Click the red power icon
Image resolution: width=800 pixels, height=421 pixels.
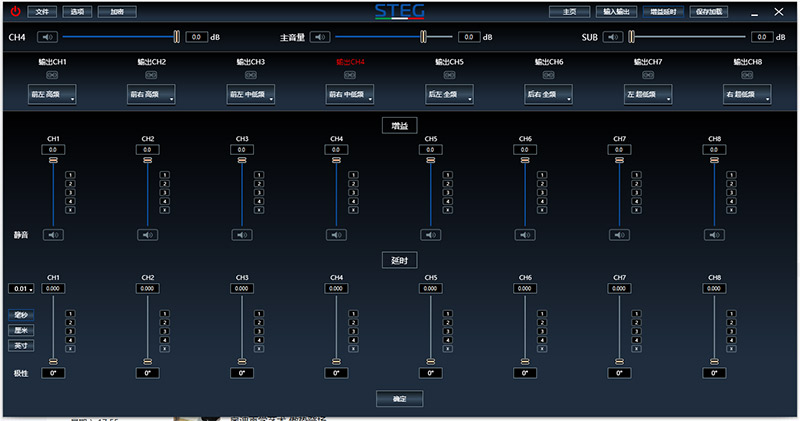pyautogui.click(x=16, y=11)
